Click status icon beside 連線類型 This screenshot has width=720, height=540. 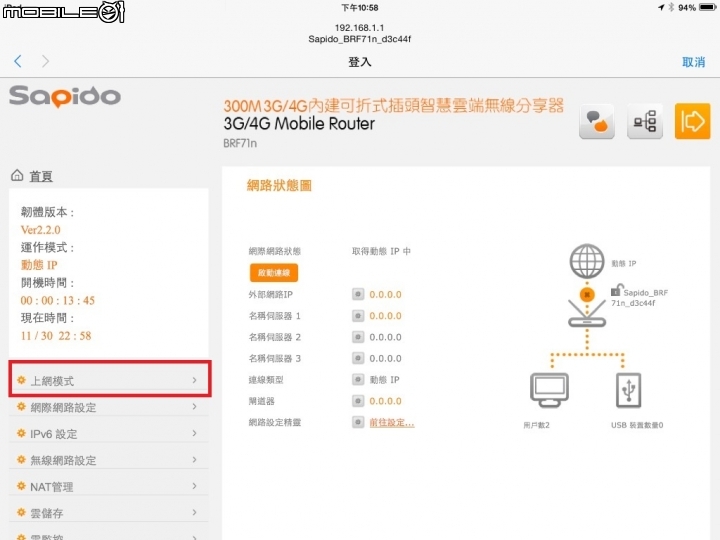tap(358, 380)
